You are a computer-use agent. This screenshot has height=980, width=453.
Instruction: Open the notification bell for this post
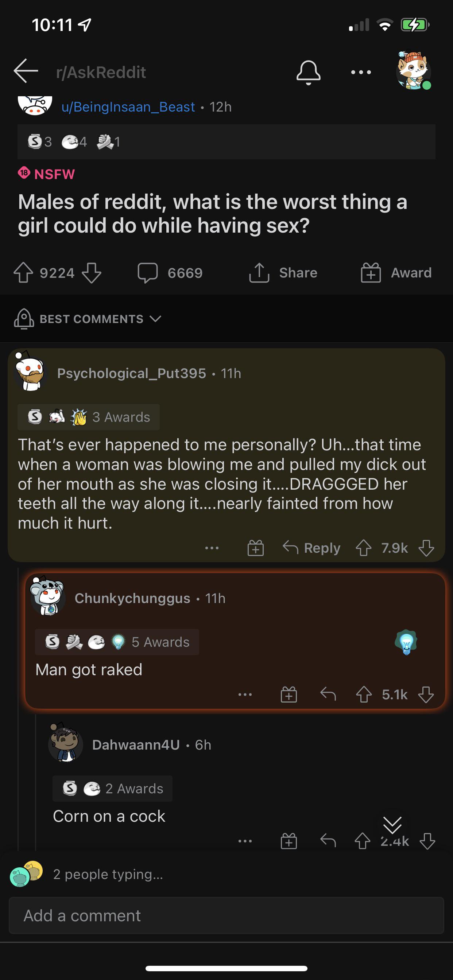(x=308, y=72)
